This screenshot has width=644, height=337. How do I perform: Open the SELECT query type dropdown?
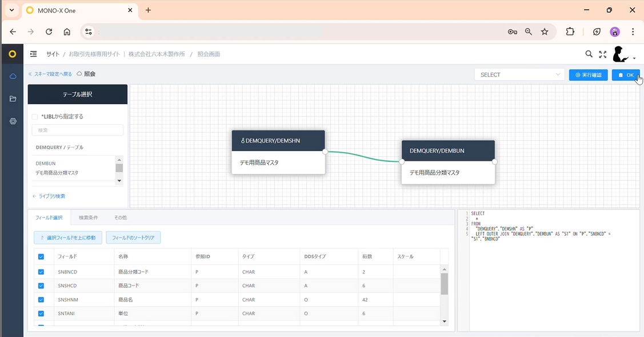(x=519, y=74)
